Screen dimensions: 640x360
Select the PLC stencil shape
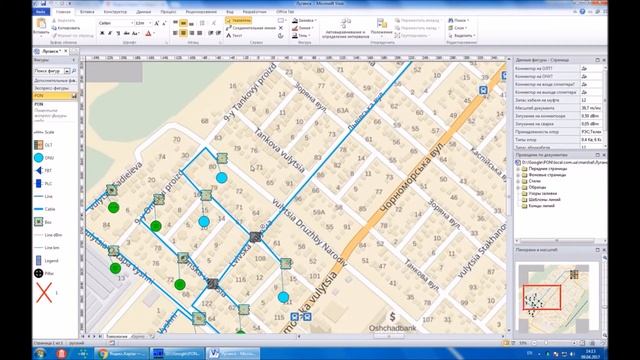tap(39, 183)
